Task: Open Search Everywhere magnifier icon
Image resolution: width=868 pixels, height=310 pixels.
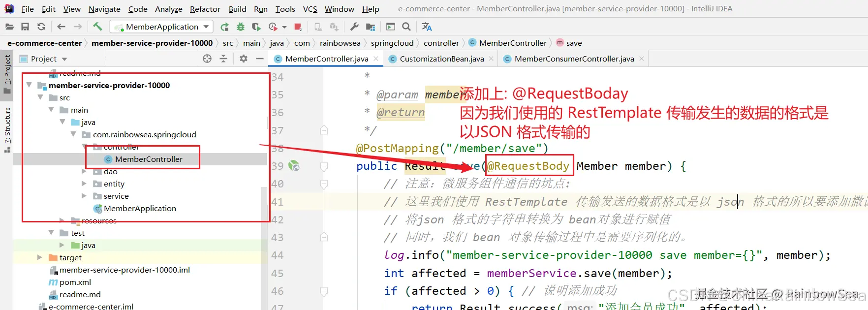Action: 406,27
